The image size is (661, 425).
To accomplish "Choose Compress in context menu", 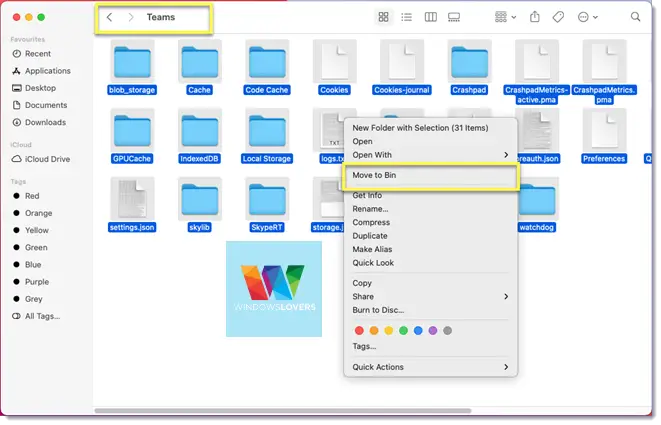I will tap(430, 222).
